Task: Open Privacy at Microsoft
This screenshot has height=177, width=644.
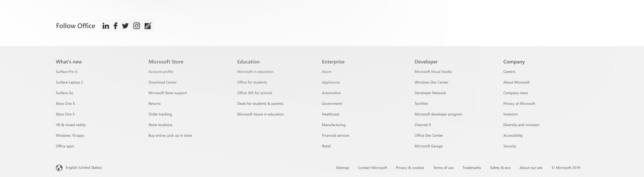Action: [x=519, y=103]
